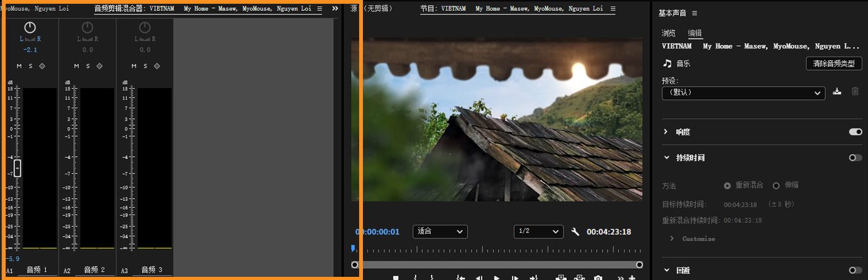The image size is (868, 280).
Task: Play the sequence with the play button
Action: [496, 277]
